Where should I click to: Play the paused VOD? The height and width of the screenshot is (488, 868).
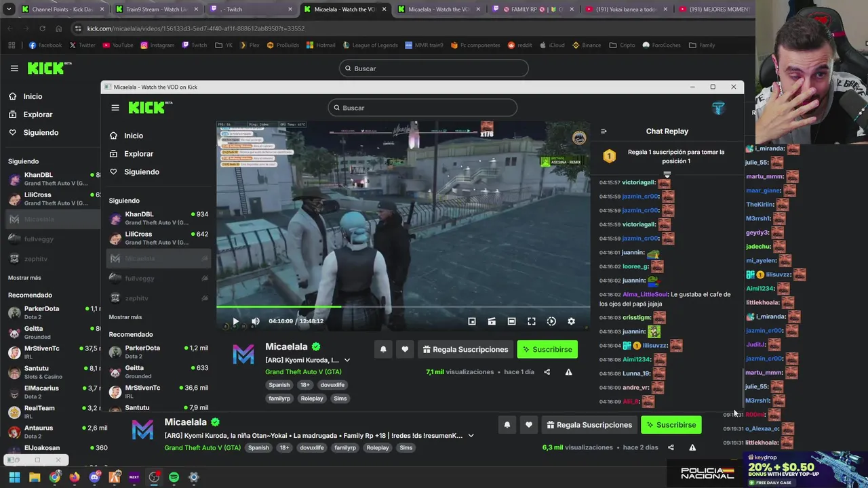pos(235,321)
